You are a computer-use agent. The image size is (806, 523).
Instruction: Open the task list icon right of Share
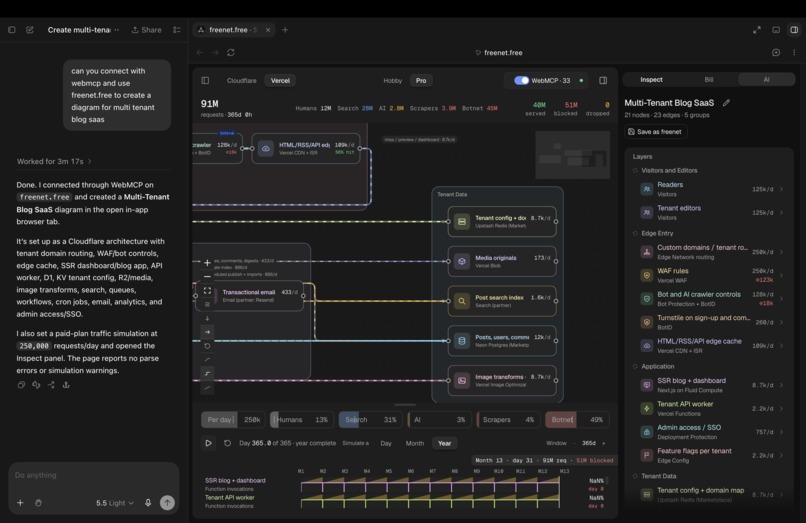[x=177, y=30]
